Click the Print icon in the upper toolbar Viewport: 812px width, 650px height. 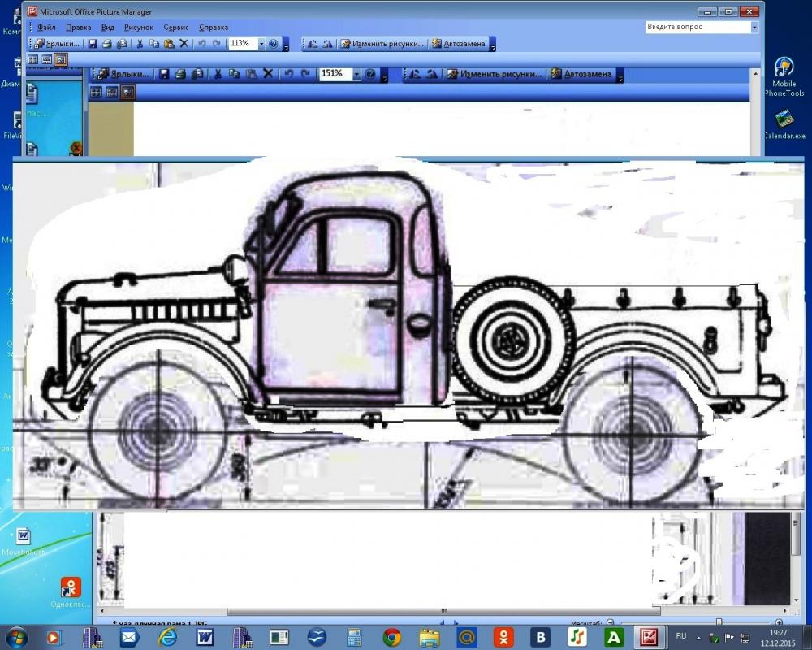107,44
